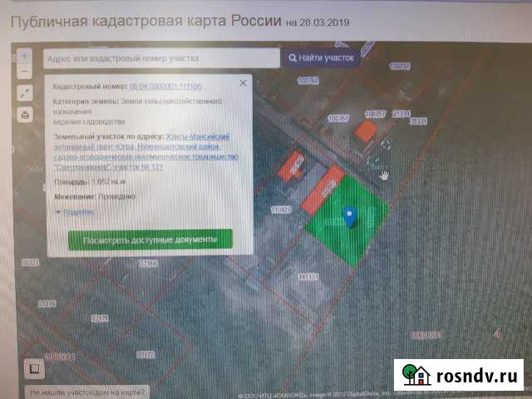Zoom in with the plus map button
This screenshot has width=532, height=399.
[x=24, y=56]
